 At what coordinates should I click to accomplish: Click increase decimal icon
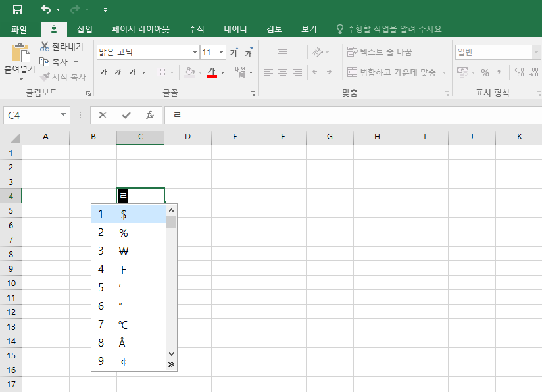[x=519, y=72]
